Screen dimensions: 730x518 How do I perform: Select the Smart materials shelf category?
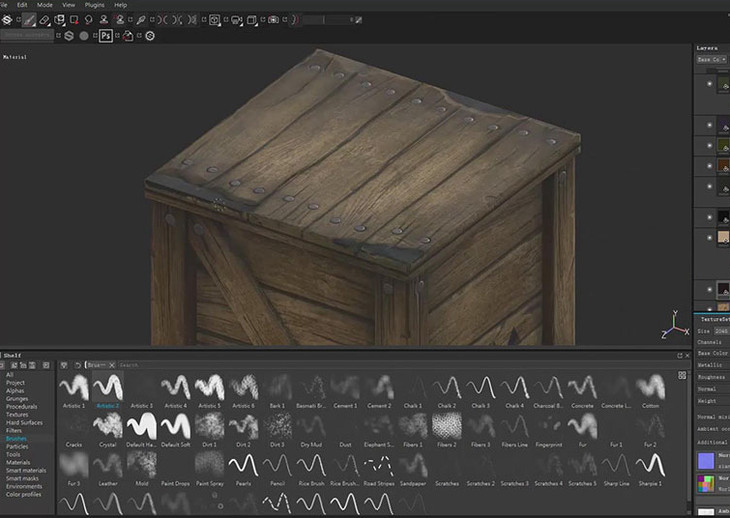tap(26, 471)
